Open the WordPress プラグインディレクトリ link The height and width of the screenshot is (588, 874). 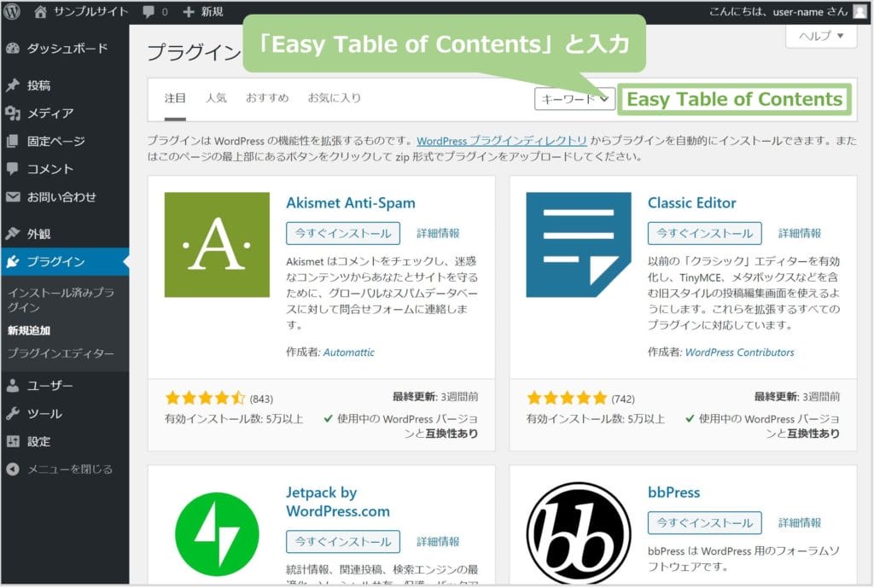coord(502,141)
